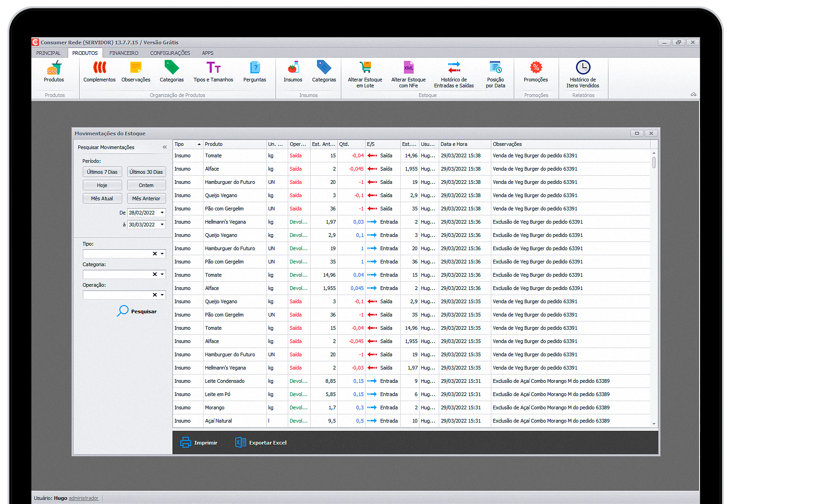Viewport: 823px width, 504px height.
Task: Run search with Pesquisar button
Action: [x=137, y=311]
